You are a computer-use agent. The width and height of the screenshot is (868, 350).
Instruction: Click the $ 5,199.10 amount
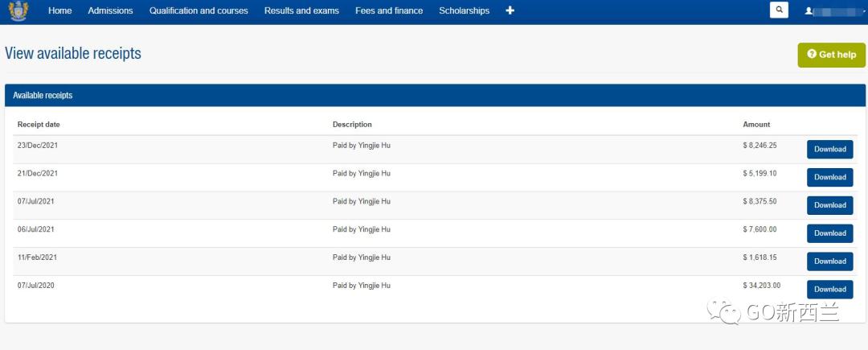[x=760, y=173]
